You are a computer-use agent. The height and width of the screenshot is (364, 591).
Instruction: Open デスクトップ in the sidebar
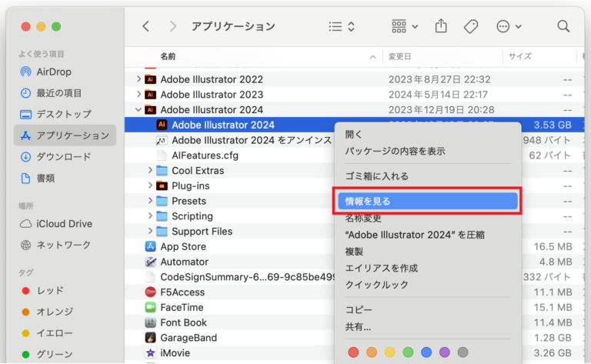(x=65, y=114)
